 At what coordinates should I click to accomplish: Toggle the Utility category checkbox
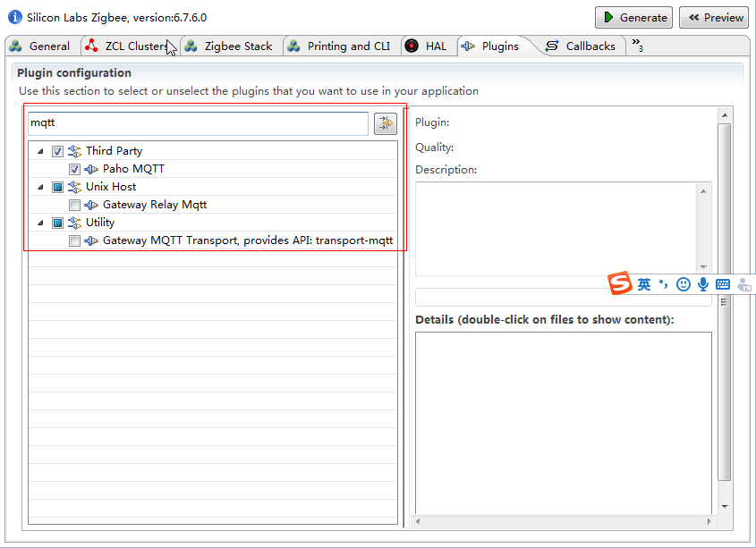coord(57,223)
